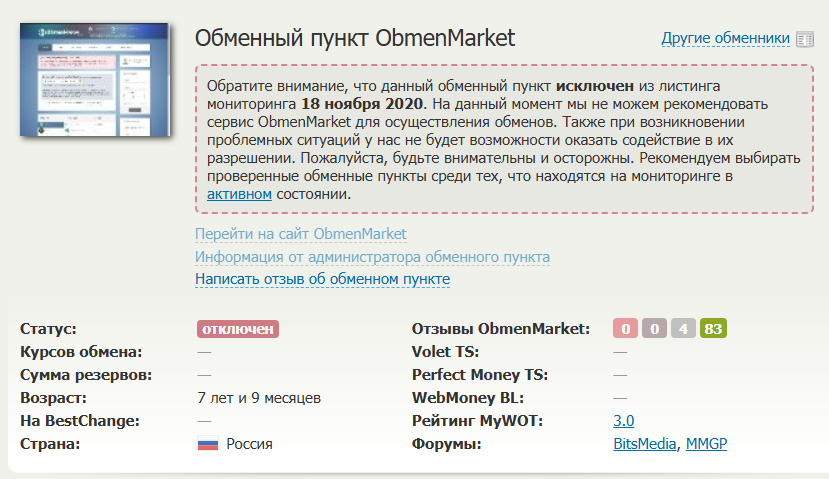Click the list icon beside Другие обменники
This screenshot has height=479, width=829.
(x=806, y=39)
